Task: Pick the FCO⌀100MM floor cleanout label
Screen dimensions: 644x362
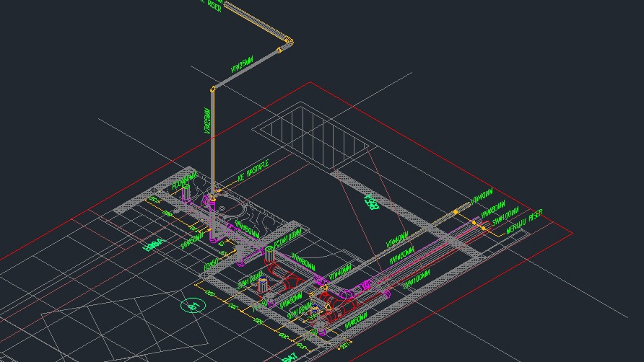Action: pyautogui.click(x=287, y=238)
